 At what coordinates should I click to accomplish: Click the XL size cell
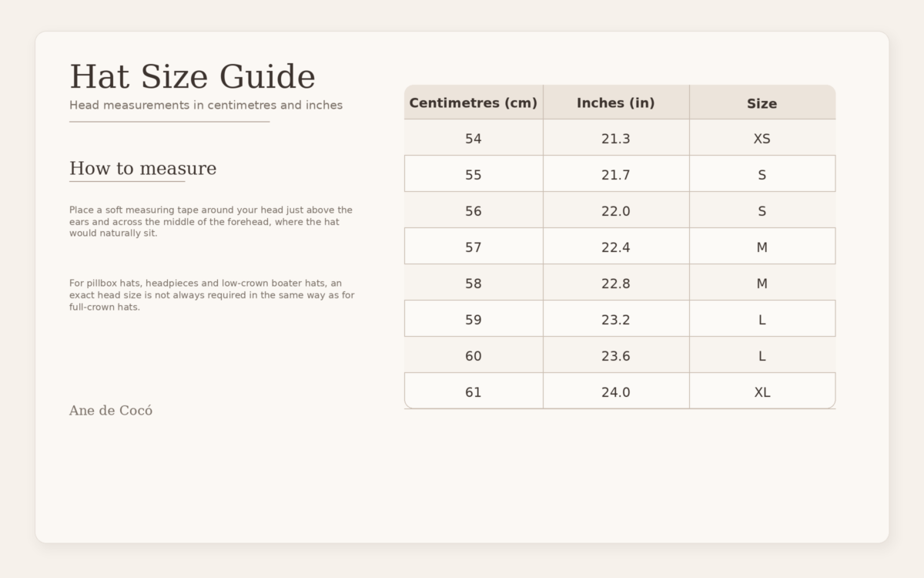pyautogui.click(x=762, y=391)
